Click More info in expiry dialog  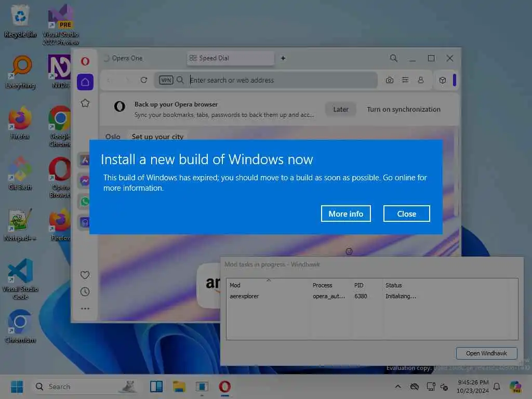(345, 214)
